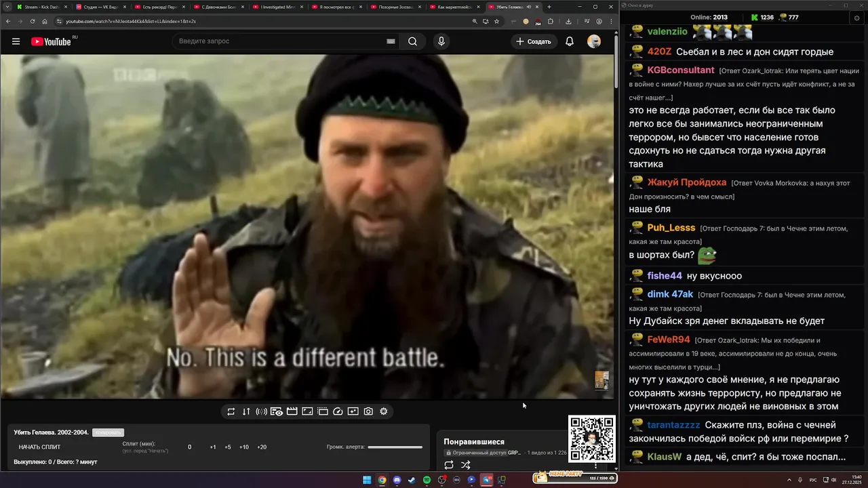Open the browser extensions puzzle icon

pyautogui.click(x=551, y=21)
